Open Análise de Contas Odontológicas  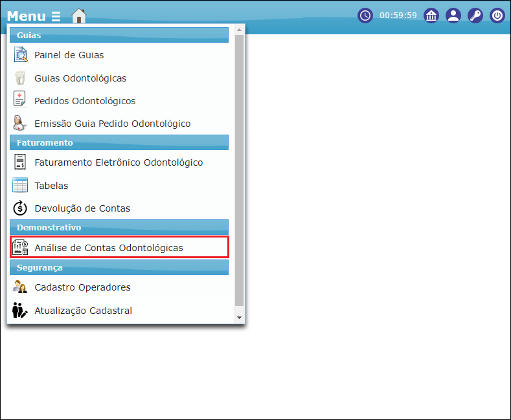coord(119,247)
